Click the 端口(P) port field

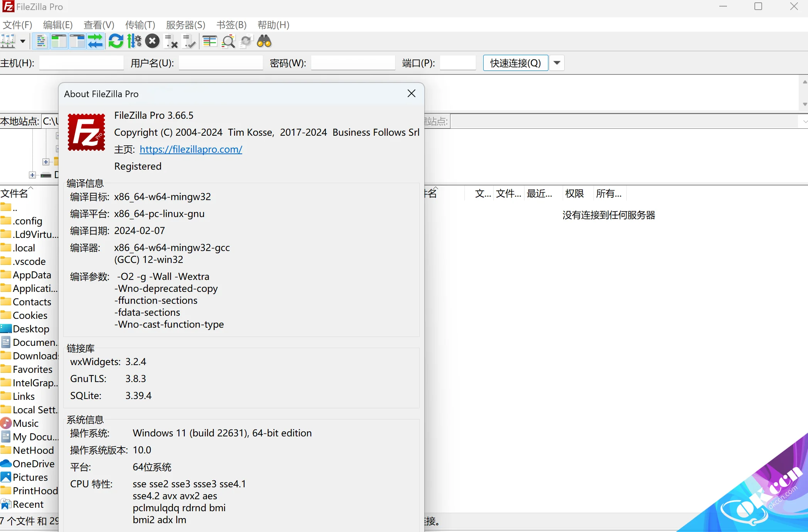tap(458, 63)
